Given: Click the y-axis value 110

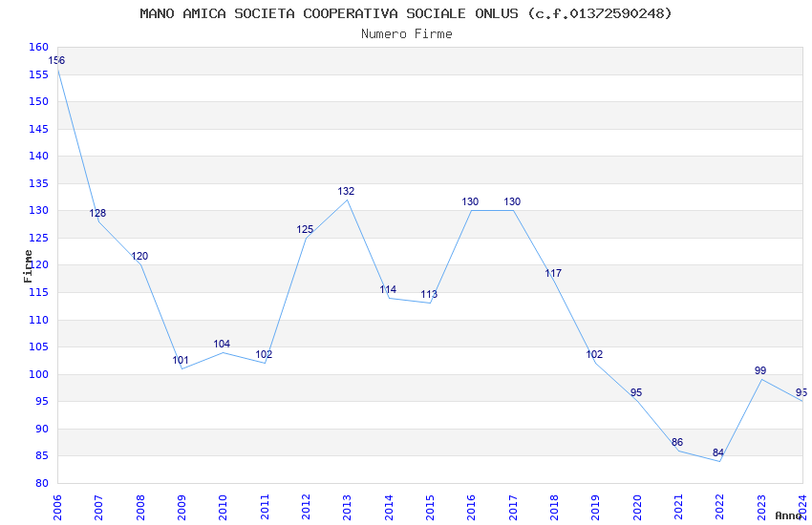Looking at the screenshot, I should (x=39, y=320).
